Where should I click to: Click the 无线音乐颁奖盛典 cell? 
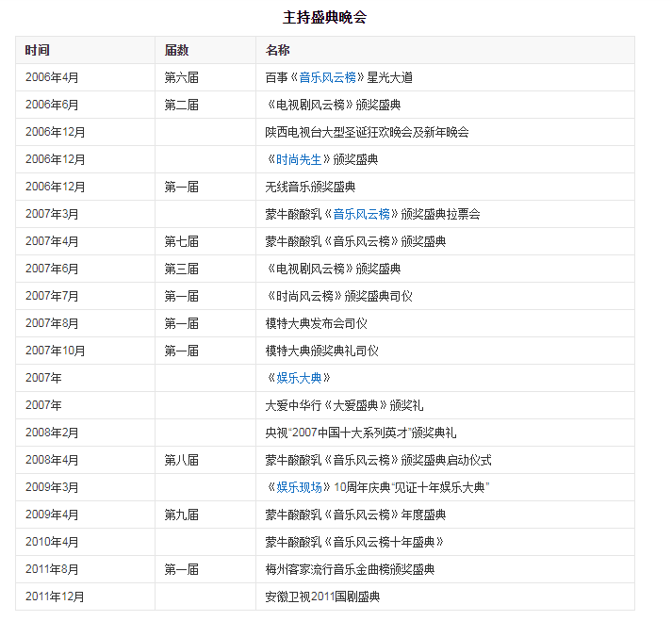tap(310, 187)
